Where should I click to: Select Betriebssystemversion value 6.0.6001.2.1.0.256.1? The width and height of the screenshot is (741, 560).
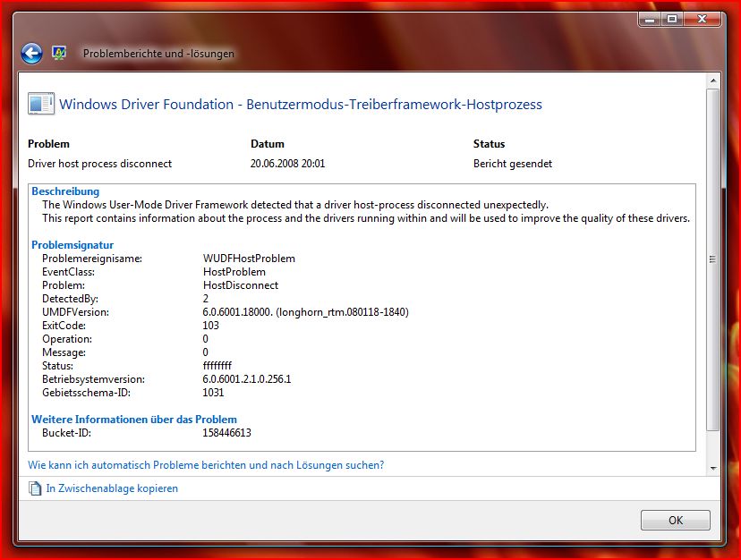pos(247,379)
